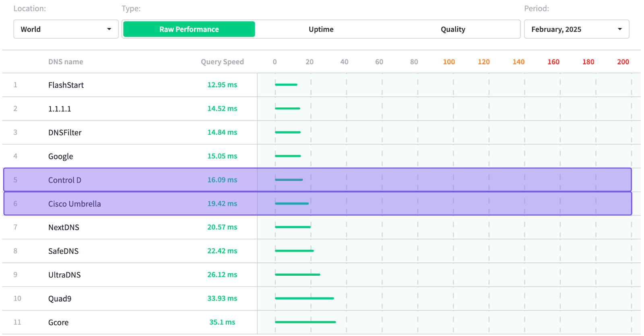The height and width of the screenshot is (336, 644).
Task: Open the February, 2025 period dropdown
Action: [576, 29]
